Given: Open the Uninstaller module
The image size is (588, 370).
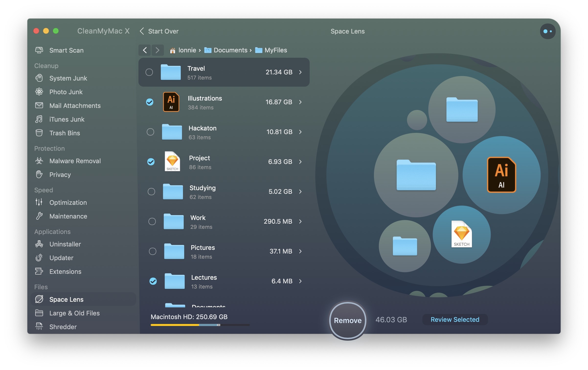Looking at the screenshot, I should (x=83, y=244).
